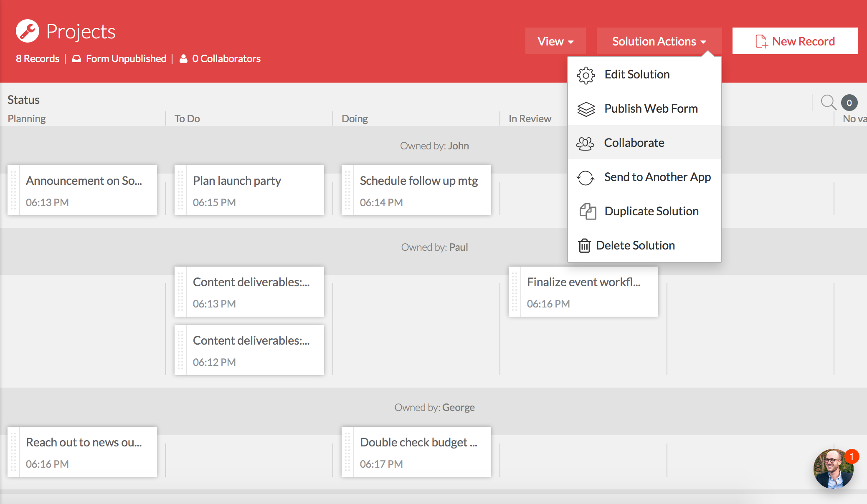Screen dimensions: 867x504
Task: Click the 0 filter count badge
Action: (x=849, y=103)
